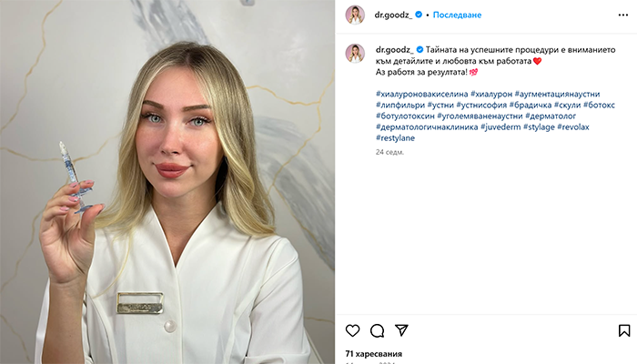Open hashtag #juvederm
The image size is (637, 364).
click(x=500, y=126)
